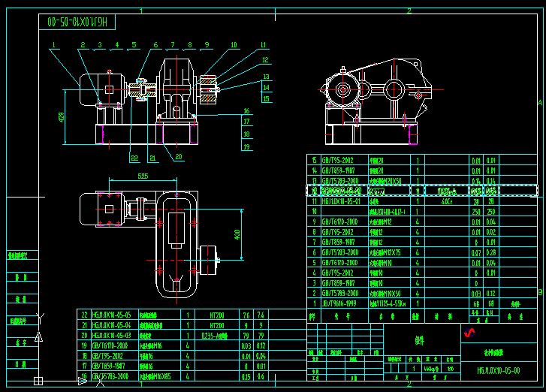Click GB/T5783-2000 in row 6
546x392 pixels.
(340, 252)
